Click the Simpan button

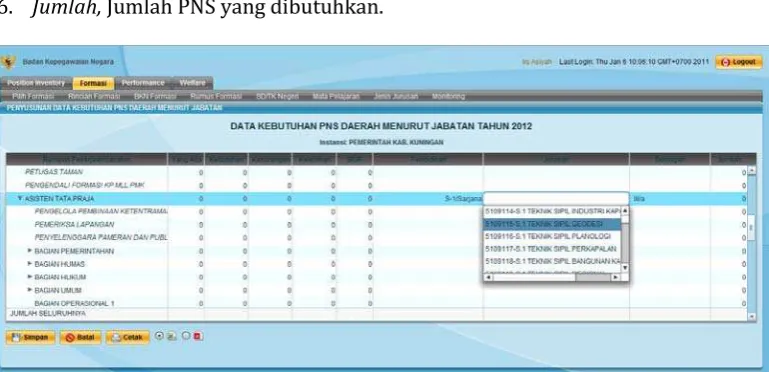30,337
